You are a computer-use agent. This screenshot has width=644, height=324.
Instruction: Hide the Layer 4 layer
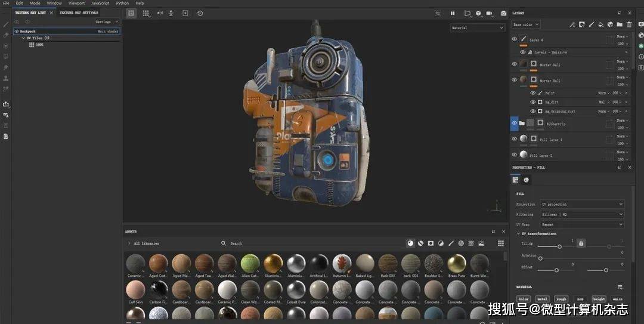pyautogui.click(x=515, y=39)
